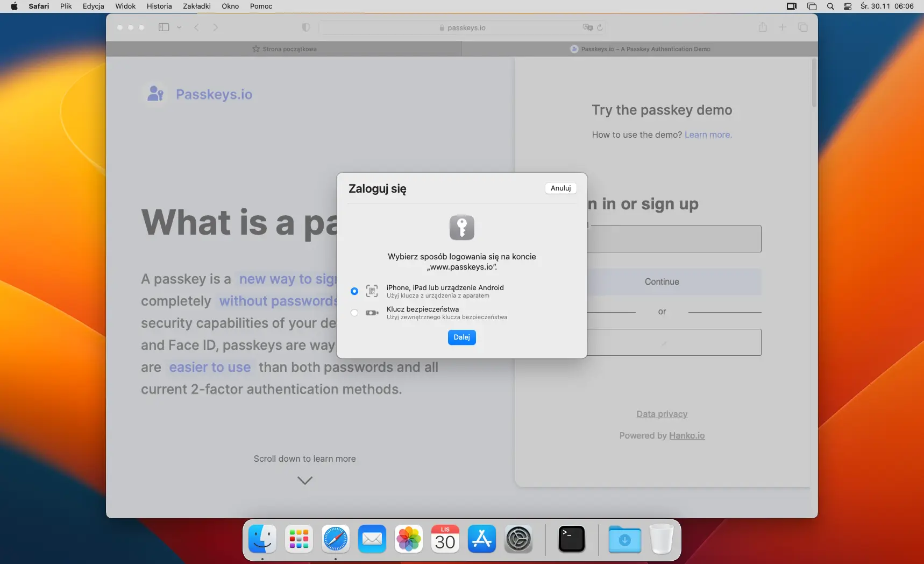The image size is (924, 564).
Task: Open Mail from the Dock
Action: click(x=372, y=539)
